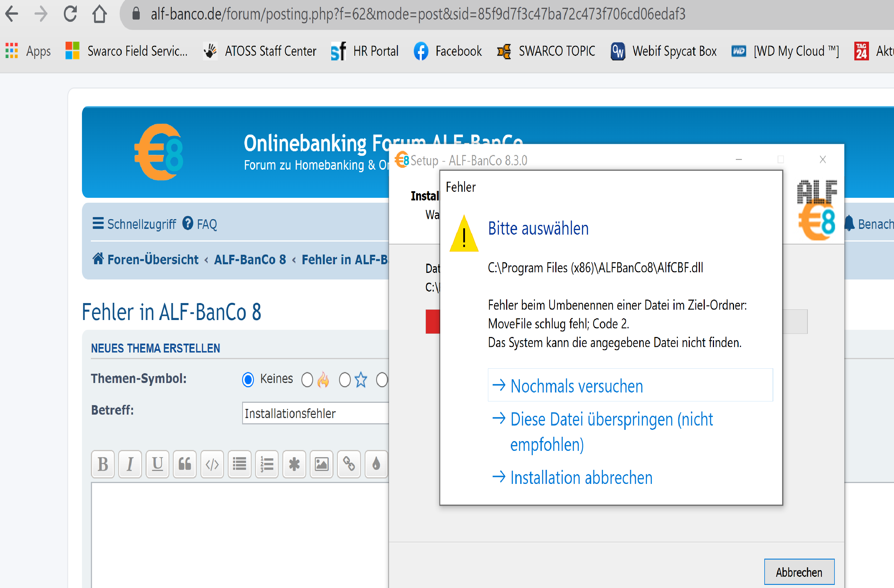Click the Betreff subject input field
The image size is (894, 588).
coord(315,413)
